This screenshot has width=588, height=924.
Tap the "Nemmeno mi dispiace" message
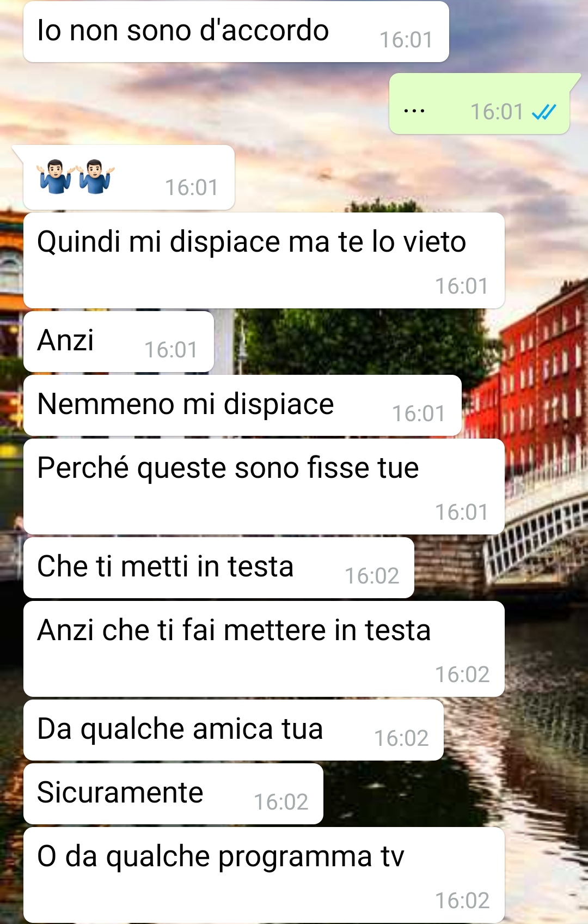[x=242, y=405]
